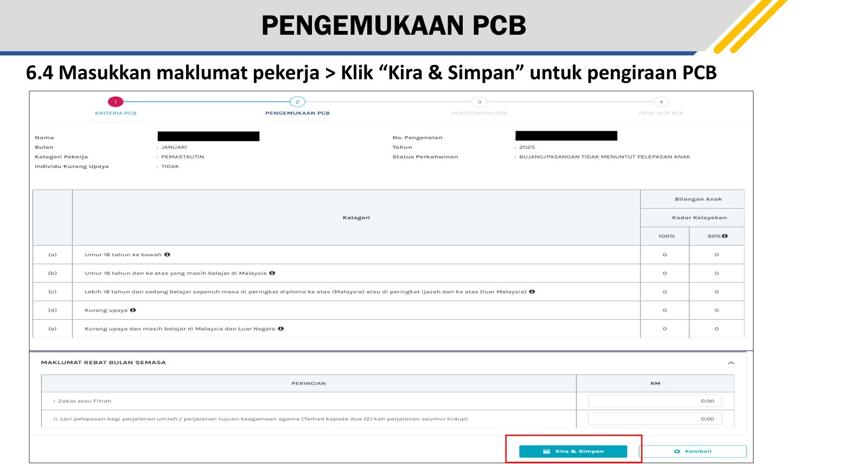The image size is (868, 464).
Task: Focus the Zakat atau Fitrah amount field
Action: tap(655, 401)
